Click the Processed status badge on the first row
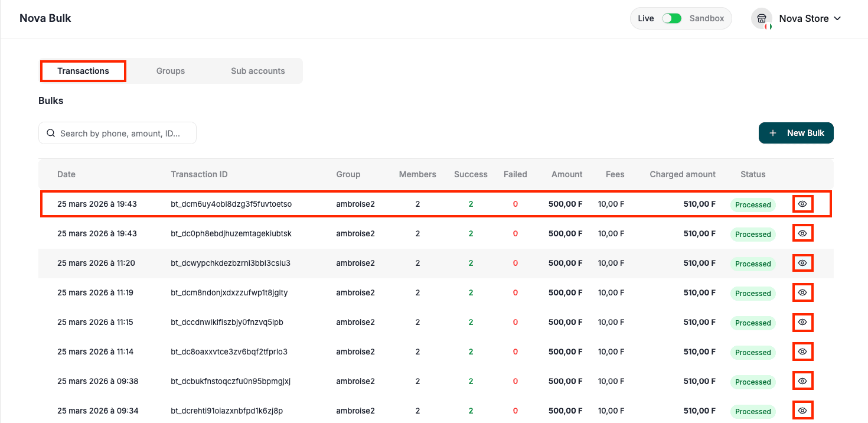This screenshot has width=868, height=423. pyautogui.click(x=752, y=204)
